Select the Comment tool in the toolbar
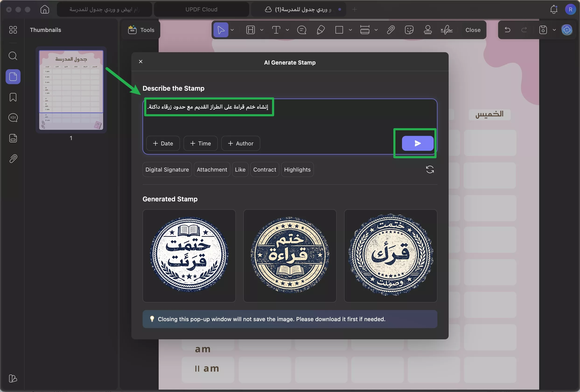This screenshot has height=392, width=580. 302,30
